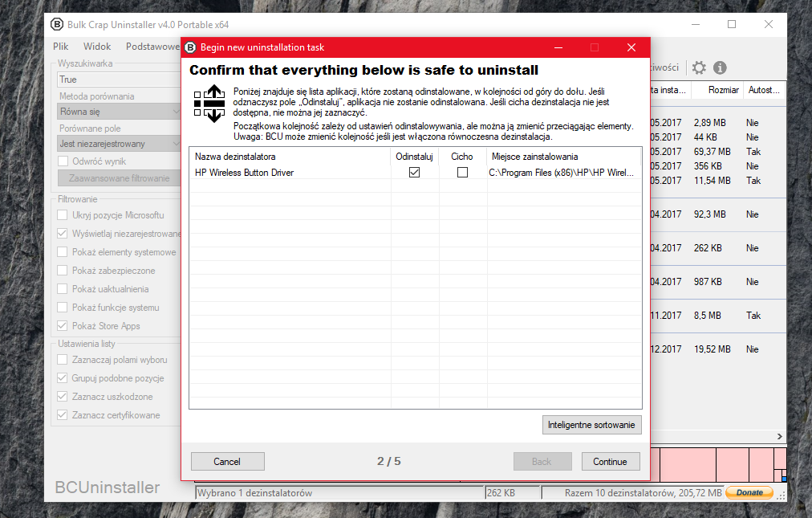Minimize the uninstallation task dialog
This screenshot has width=812, height=518.
click(x=558, y=47)
